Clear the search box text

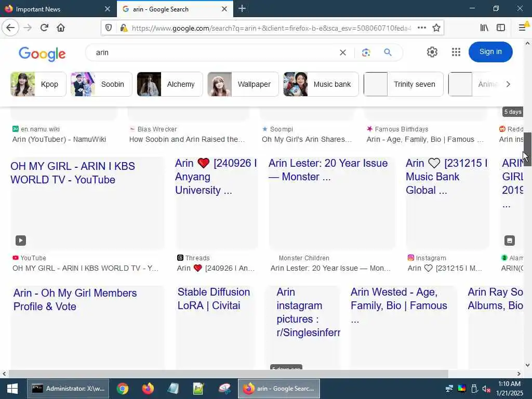pyautogui.click(x=343, y=52)
